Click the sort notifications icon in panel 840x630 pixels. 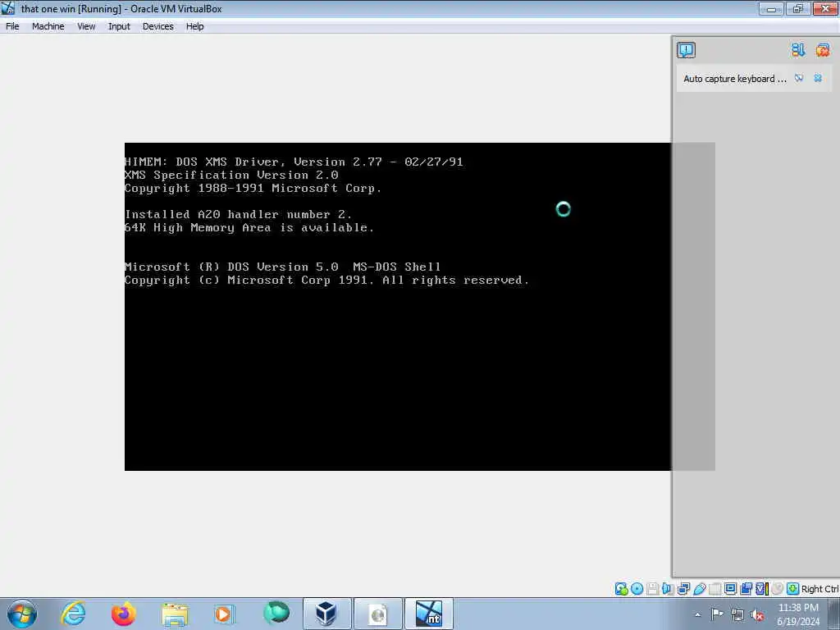(797, 50)
